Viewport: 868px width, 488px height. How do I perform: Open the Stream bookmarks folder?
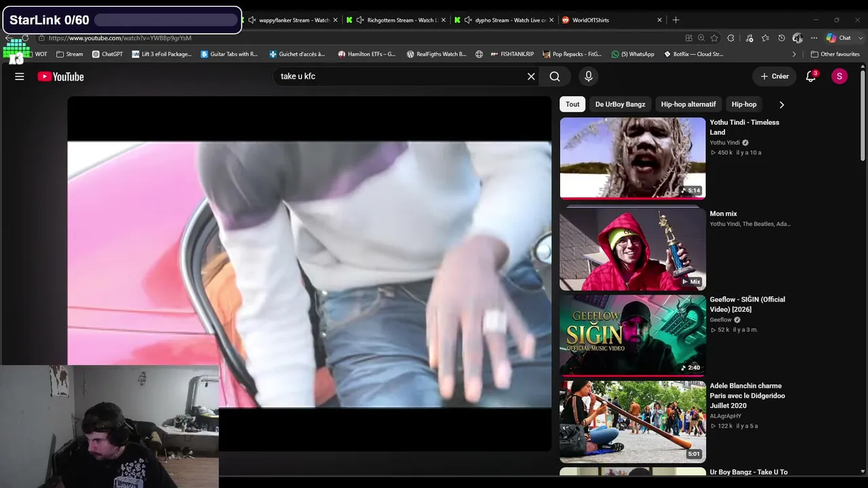[x=70, y=54]
